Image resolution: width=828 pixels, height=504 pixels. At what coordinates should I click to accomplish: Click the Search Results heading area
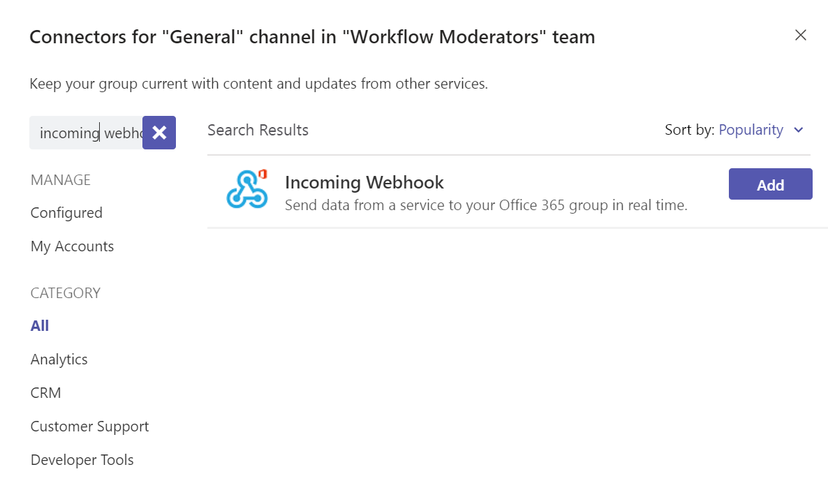258,130
